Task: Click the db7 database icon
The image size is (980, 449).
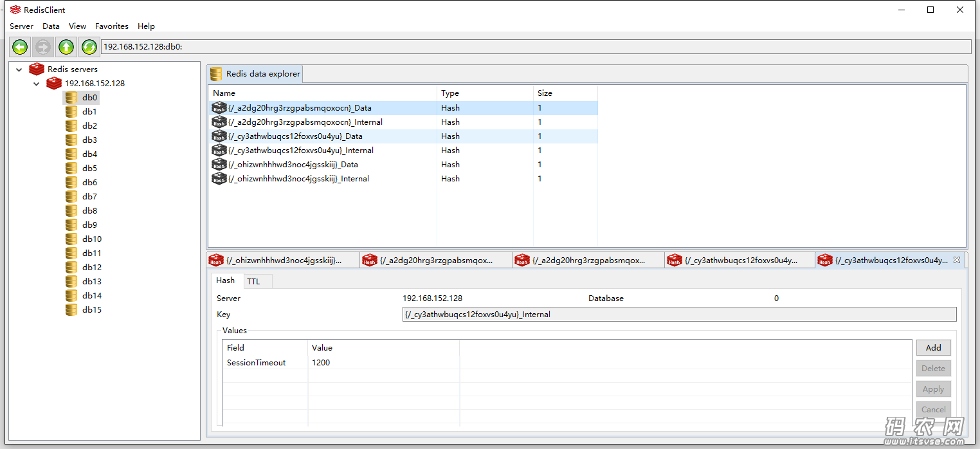Action: coord(71,197)
